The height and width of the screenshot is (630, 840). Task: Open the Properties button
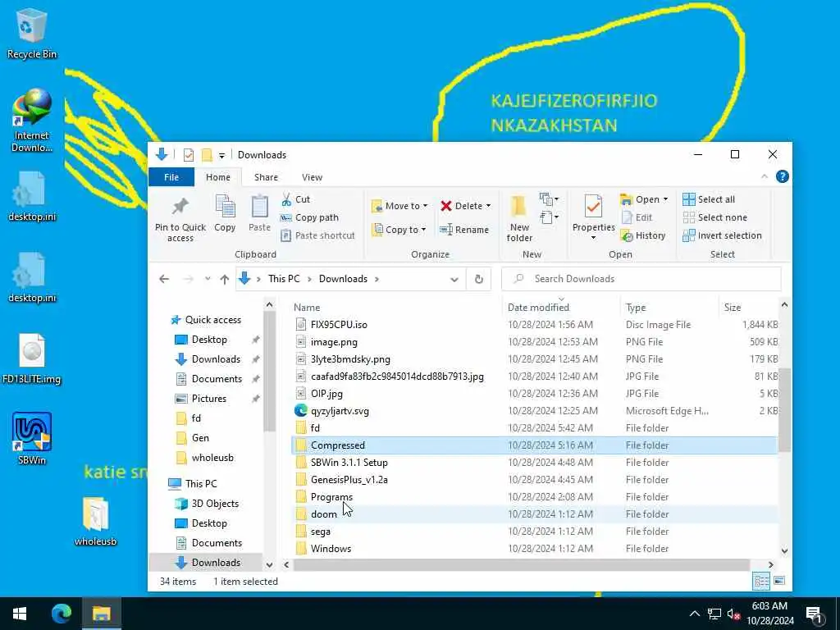pos(594,217)
